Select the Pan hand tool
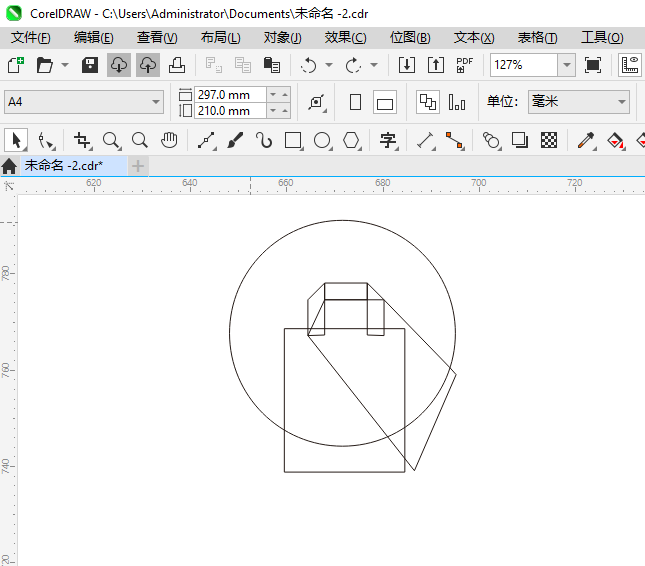Viewport: 645px width, 566px height. point(169,140)
